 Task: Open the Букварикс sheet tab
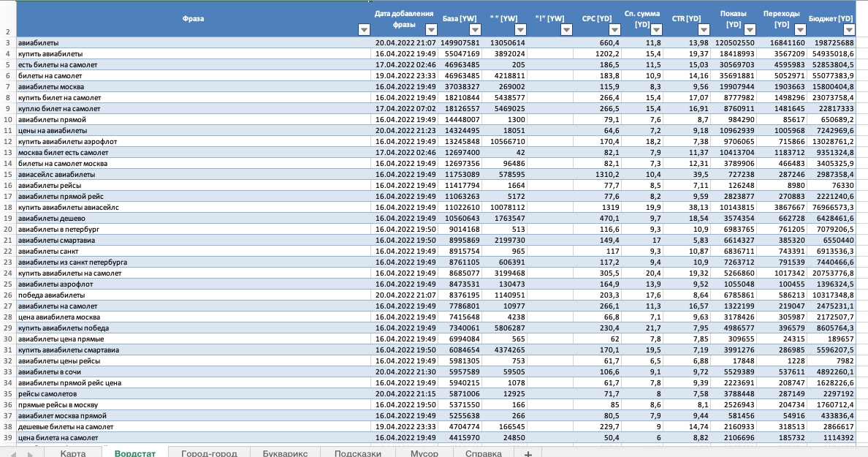285,453
